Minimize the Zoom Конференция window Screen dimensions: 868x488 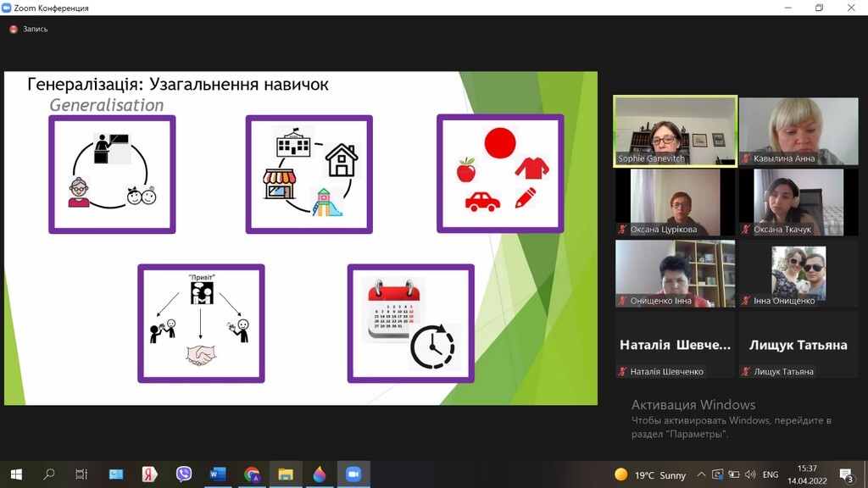(787, 8)
